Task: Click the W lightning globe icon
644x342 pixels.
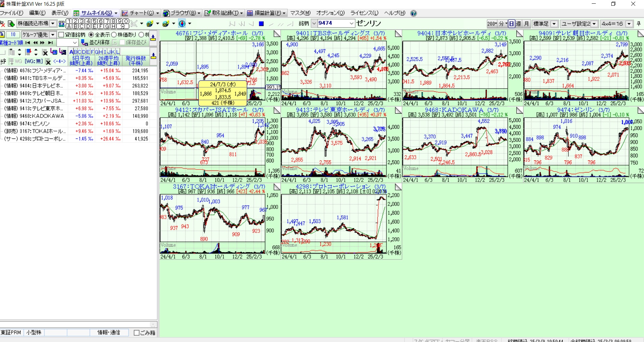Action: (x=166, y=24)
